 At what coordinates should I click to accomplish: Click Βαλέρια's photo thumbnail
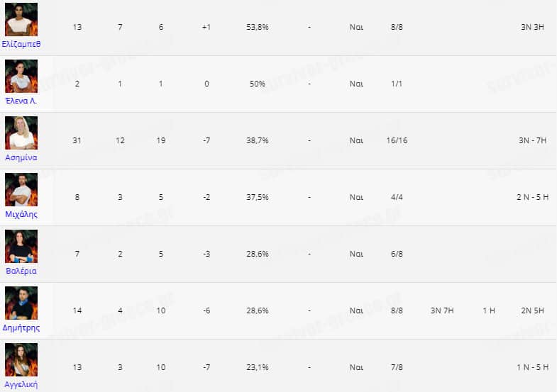(21, 246)
